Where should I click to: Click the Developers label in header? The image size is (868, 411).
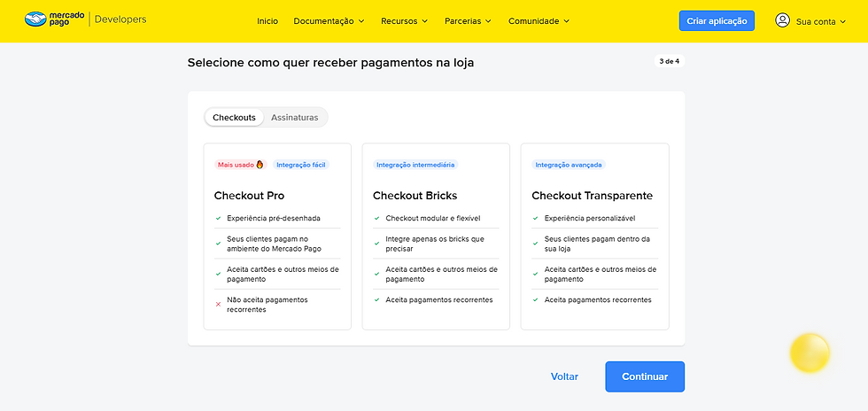coord(120,19)
